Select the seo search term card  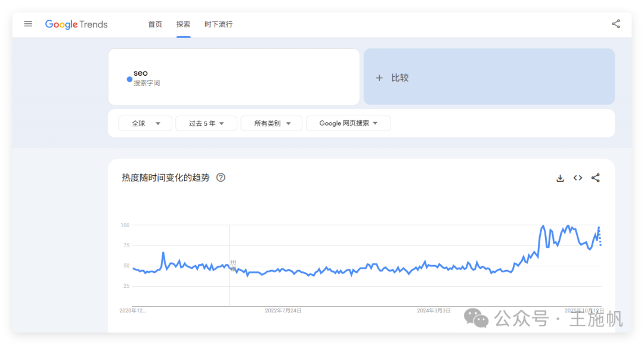234,77
